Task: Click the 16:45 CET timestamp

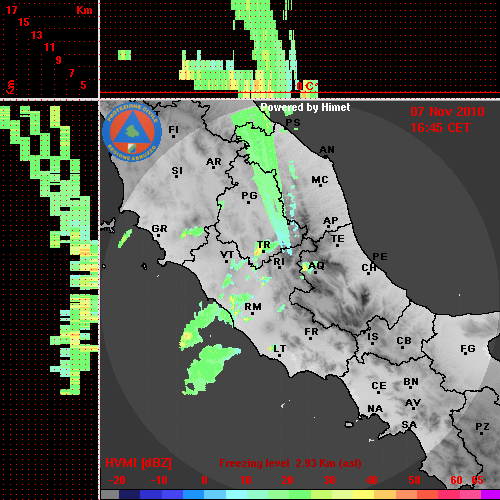Action: click(440, 128)
